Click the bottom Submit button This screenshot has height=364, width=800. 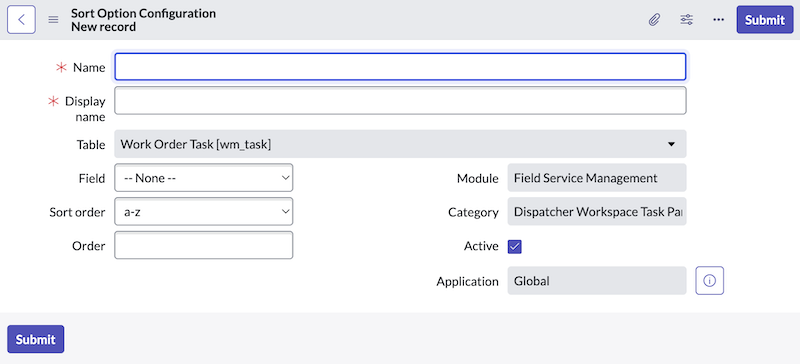pyautogui.click(x=36, y=339)
